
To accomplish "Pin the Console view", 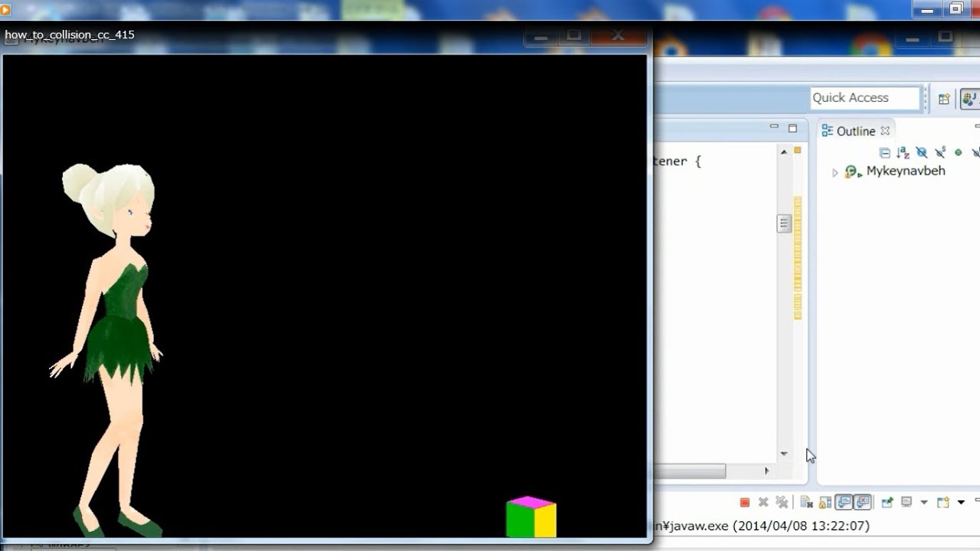I will coord(887,503).
